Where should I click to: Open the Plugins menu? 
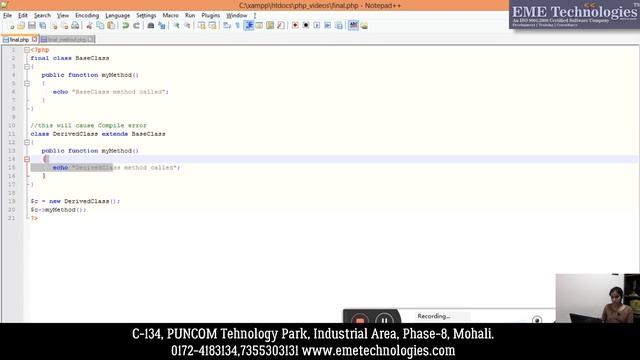[211, 16]
